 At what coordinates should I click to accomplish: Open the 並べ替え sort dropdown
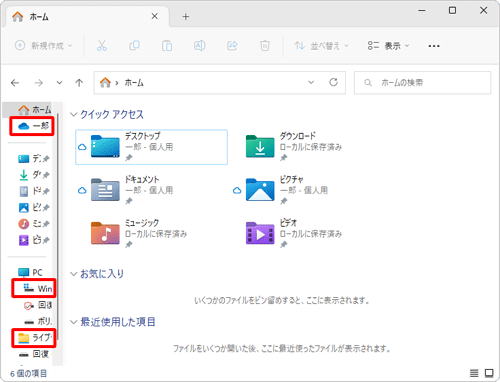point(321,46)
